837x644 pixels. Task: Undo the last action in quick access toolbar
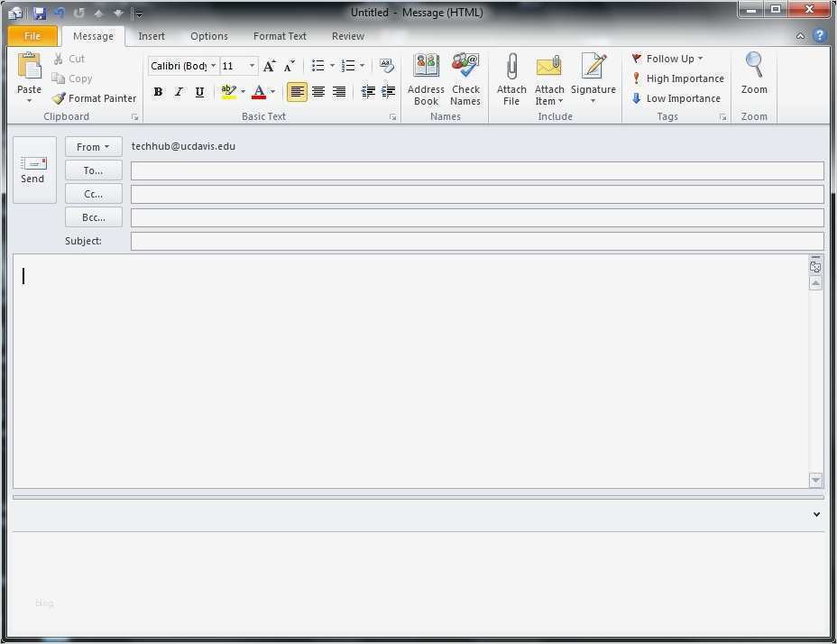60,13
